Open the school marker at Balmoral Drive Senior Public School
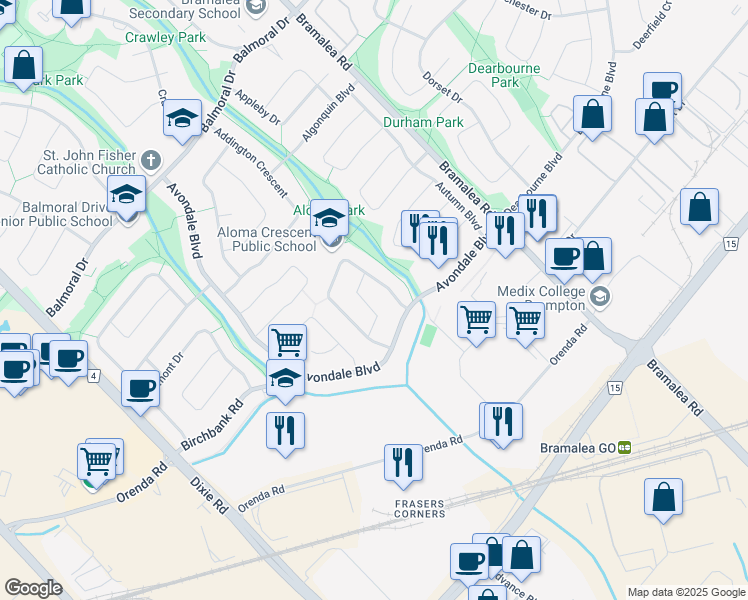The image size is (748, 600). (126, 196)
